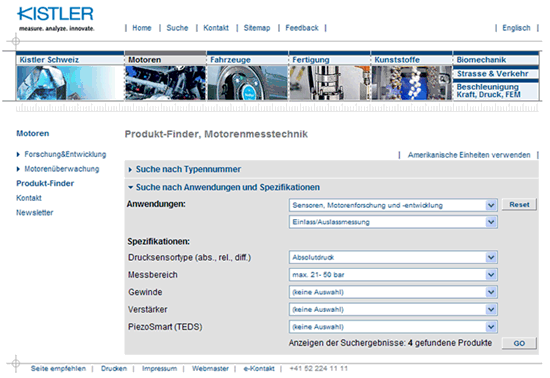Open Produkt-Finder in the sidebar
This screenshot has width=550, height=378.
[45, 183]
